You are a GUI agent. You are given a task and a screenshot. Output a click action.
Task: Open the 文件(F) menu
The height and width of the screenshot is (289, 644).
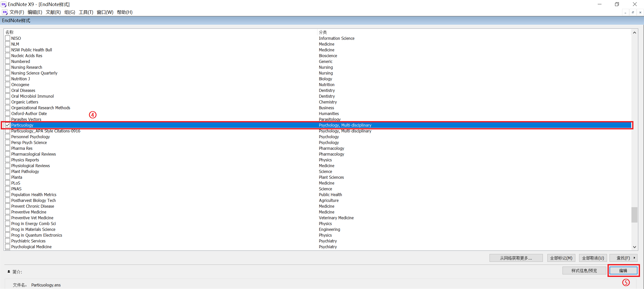[x=17, y=12]
